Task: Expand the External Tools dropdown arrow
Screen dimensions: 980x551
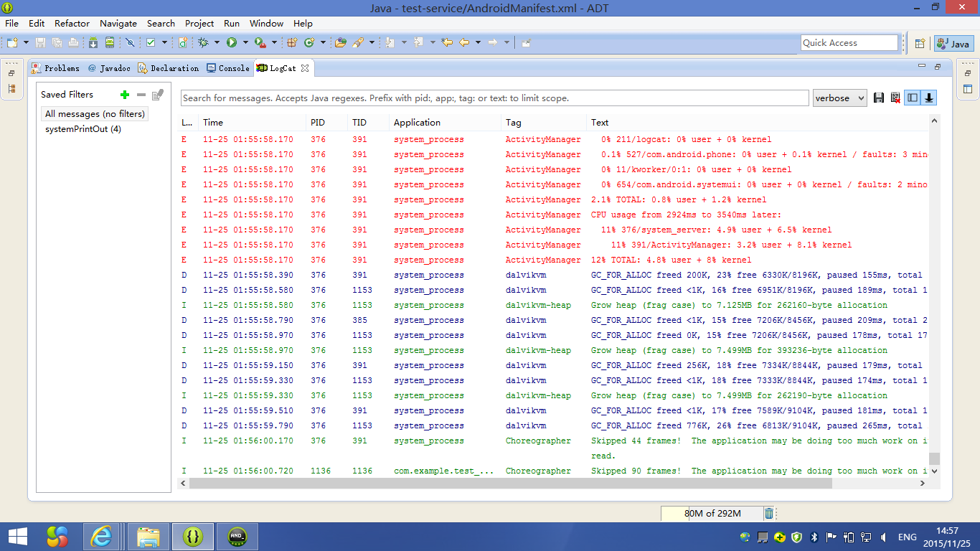Action: coord(274,43)
